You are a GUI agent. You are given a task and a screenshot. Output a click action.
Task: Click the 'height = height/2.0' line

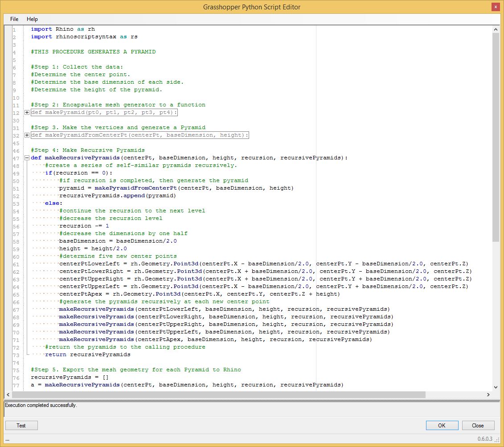tap(93, 249)
